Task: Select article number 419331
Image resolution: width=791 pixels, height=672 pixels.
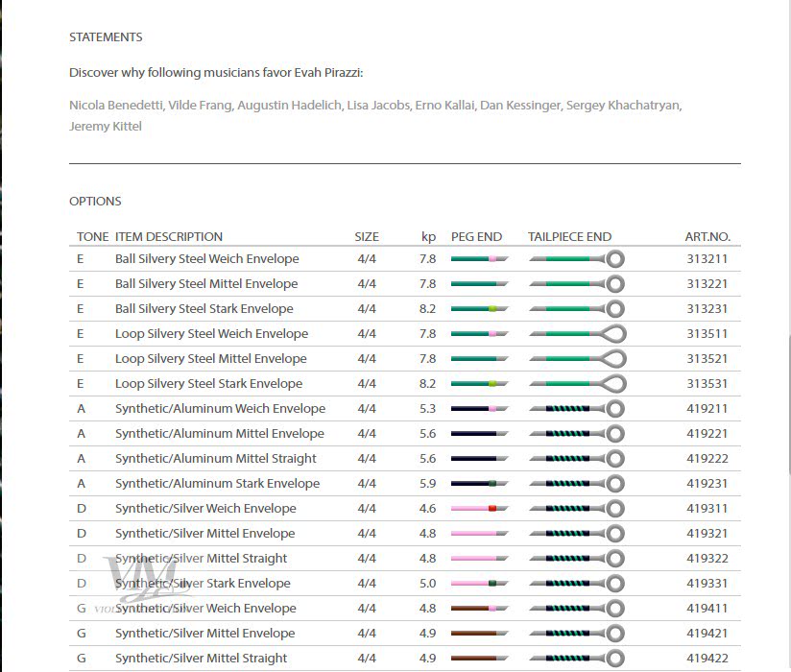Action: 707,584
